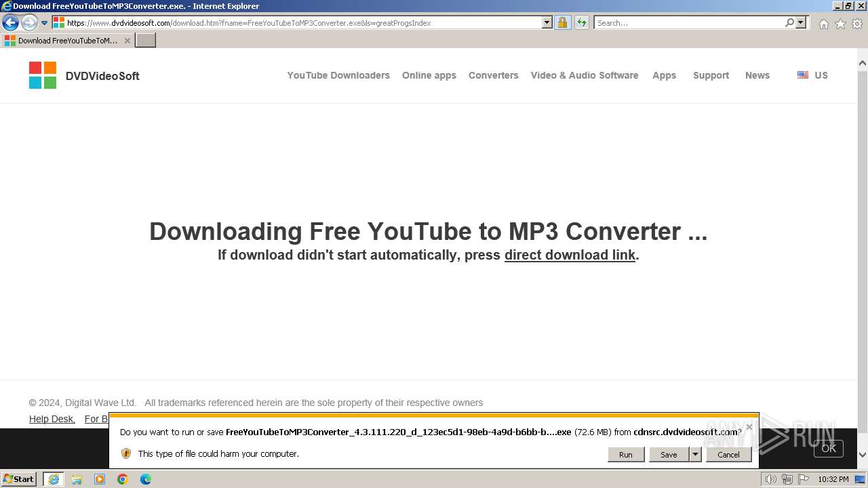Click the DVDVideoSoft brand name
The image size is (868, 488).
coord(102,76)
